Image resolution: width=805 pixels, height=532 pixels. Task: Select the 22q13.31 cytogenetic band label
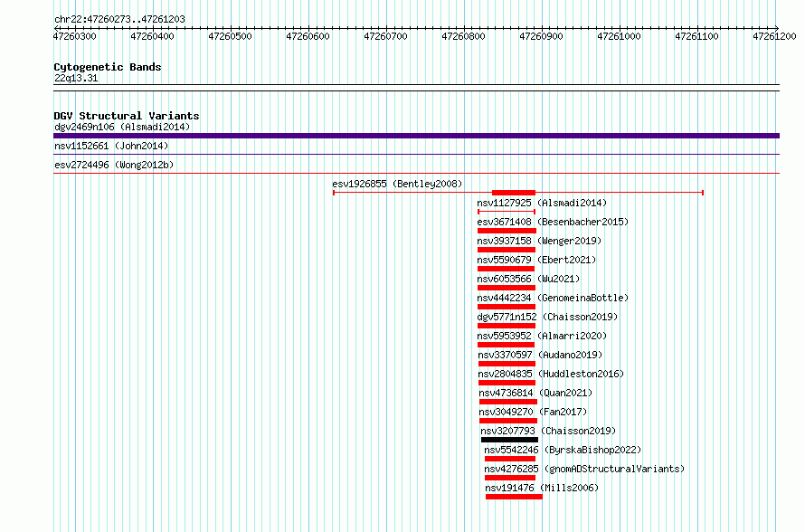pos(76,78)
